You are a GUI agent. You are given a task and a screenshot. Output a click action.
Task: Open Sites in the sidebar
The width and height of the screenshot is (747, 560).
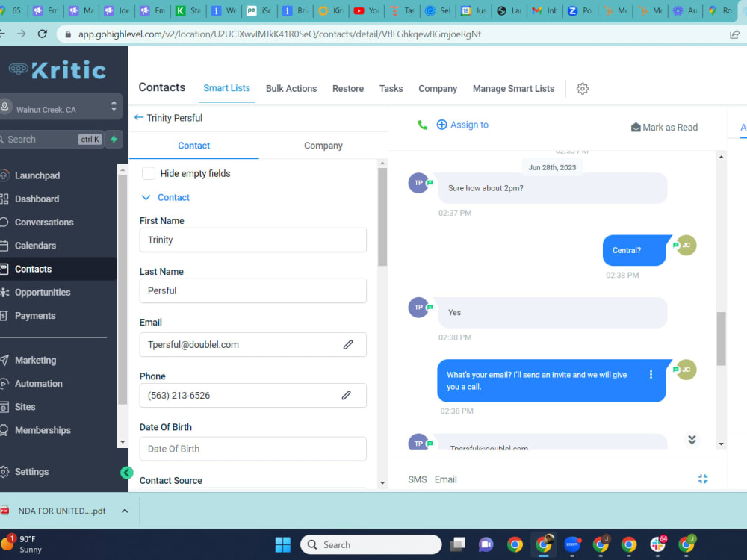tap(25, 407)
